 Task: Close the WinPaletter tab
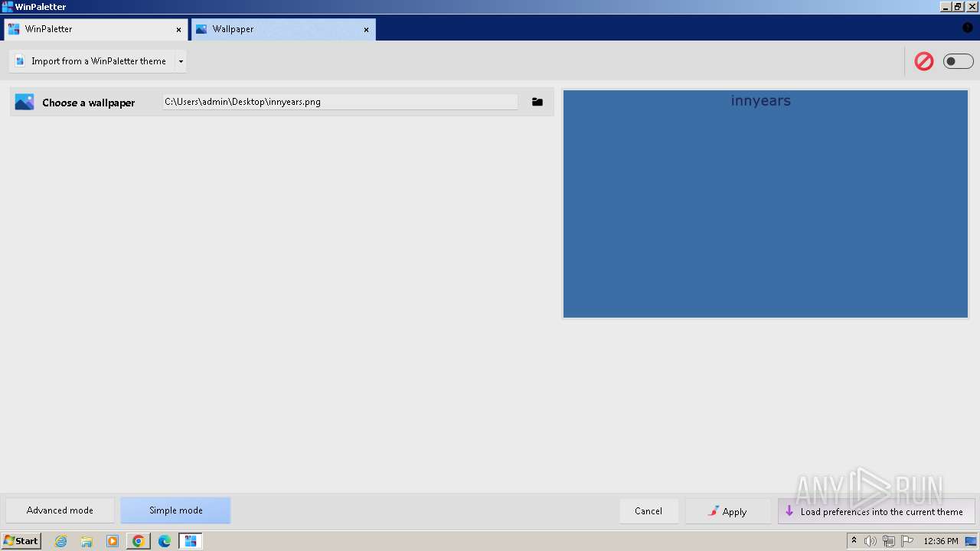coord(178,30)
